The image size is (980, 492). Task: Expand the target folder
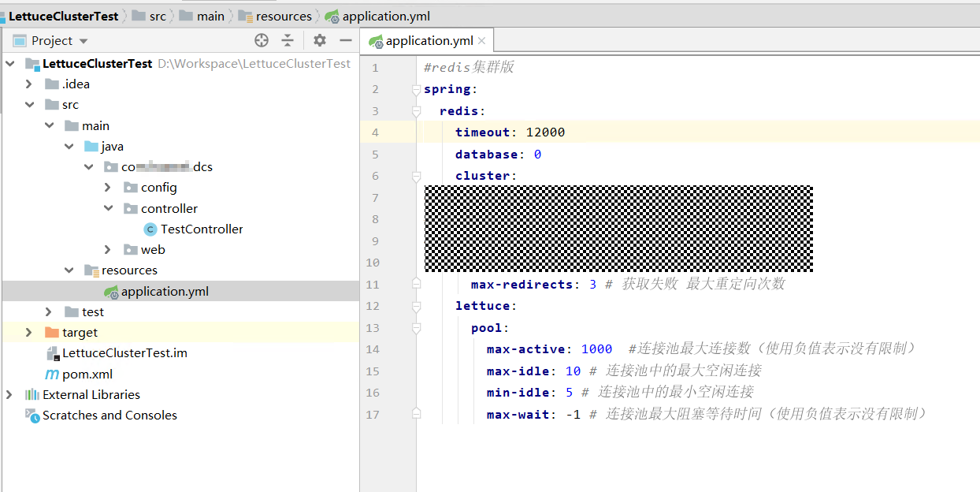[29, 333]
